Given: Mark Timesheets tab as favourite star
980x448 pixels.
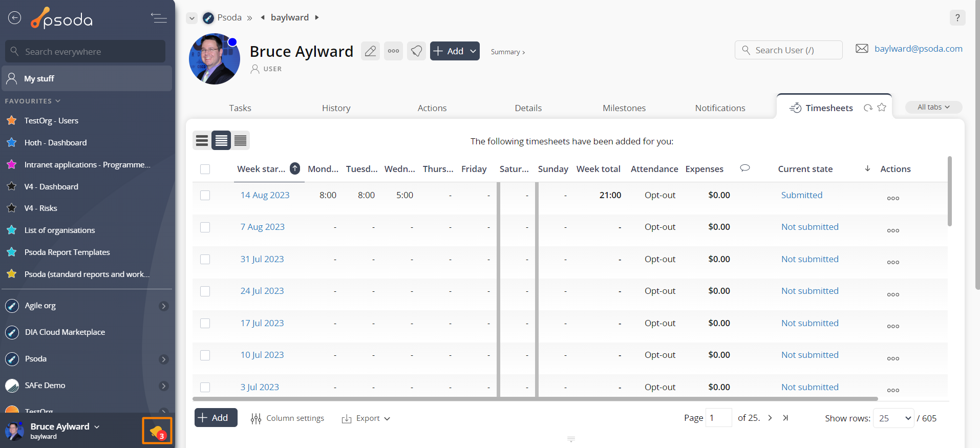Looking at the screenshot, I should [882, 108].
